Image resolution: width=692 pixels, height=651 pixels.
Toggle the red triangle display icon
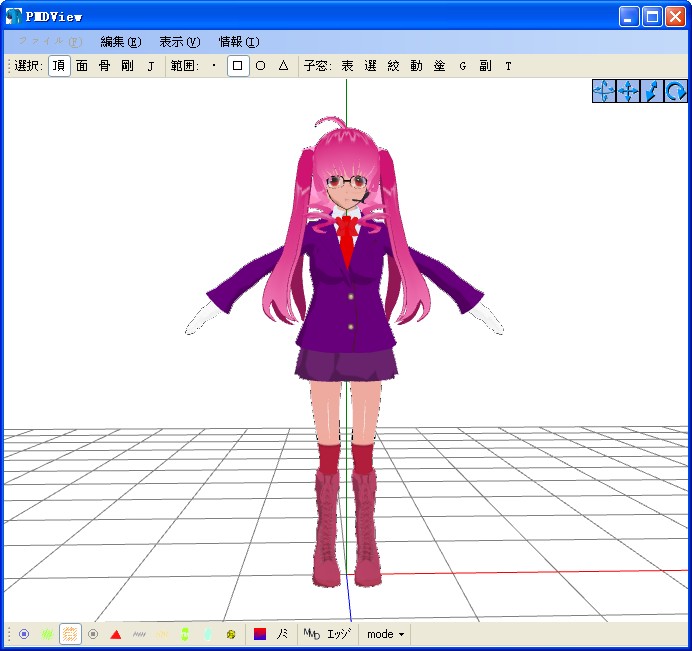[116, 634]
